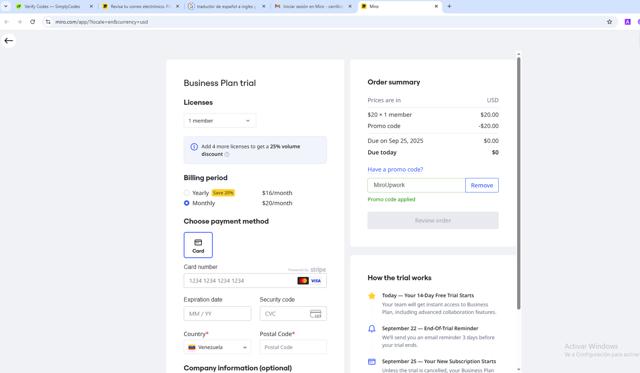
Task: Click the calendar icon for September 25
Action: 371,362
